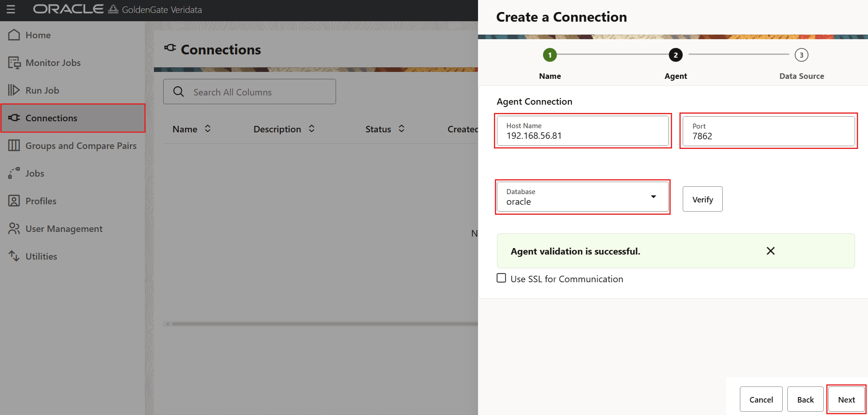Click the Groups and Compare Pairs icon
Image resolution: width=868 pixels, height=415 pixels.
14,146
